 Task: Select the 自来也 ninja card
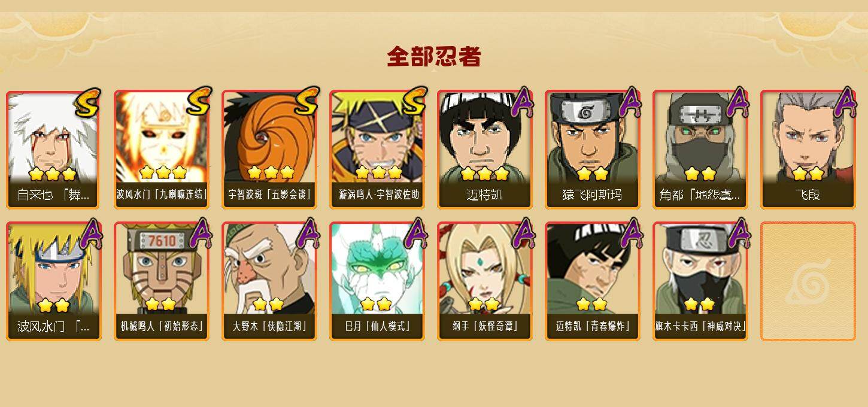click(x=54, y=150)
